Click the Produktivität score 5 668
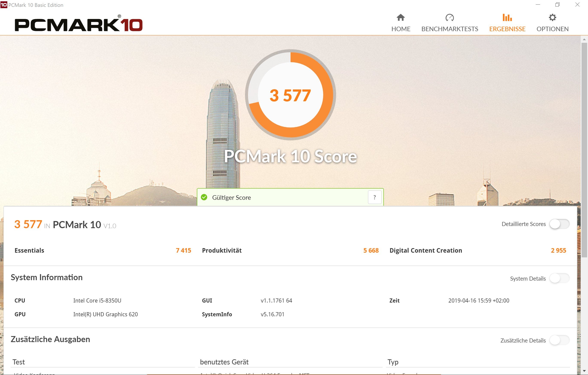The height and width of the screenshot is (375, 588). coord(371,251)
